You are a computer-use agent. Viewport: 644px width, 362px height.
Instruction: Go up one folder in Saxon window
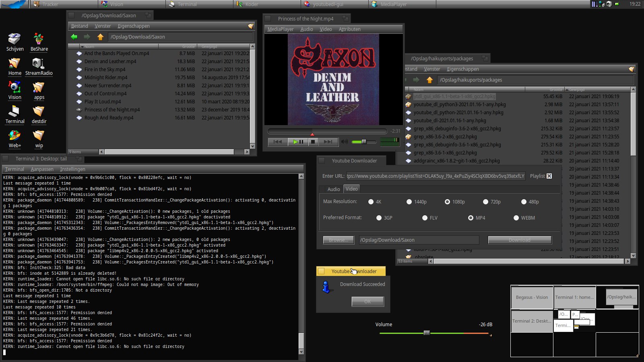tap(100, 37)
